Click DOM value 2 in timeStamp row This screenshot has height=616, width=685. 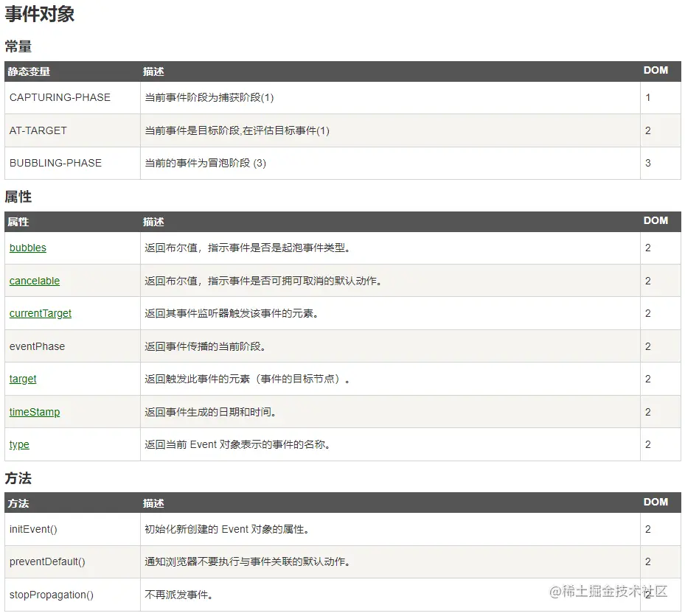pos(648,412)
